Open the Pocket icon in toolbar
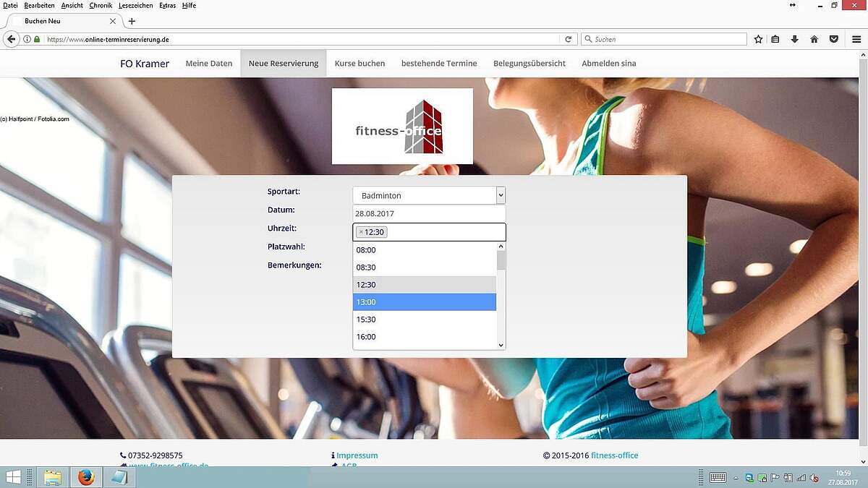The image size is (868, 488). 833,39
